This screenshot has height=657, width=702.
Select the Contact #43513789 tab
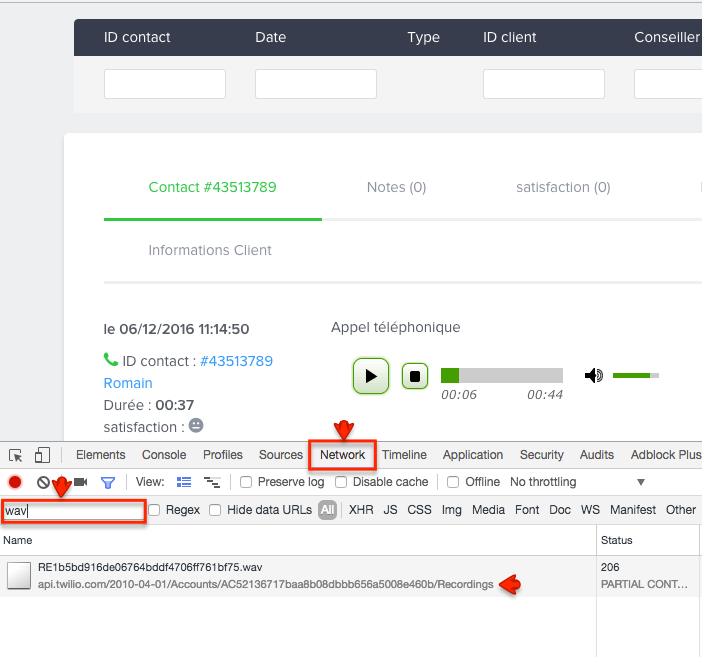(x=212, y=187)
